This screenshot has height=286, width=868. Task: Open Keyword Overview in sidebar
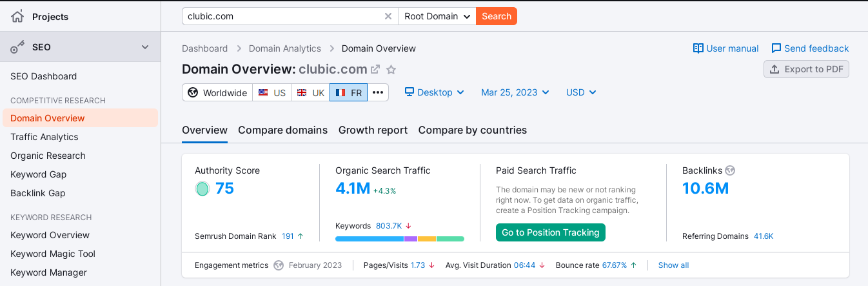pyautogui.click(x=50, y=235)
